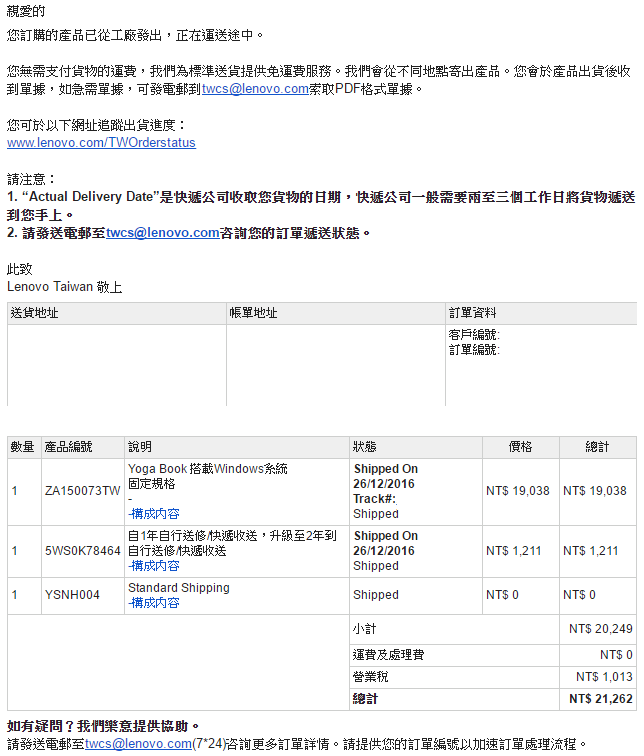644x756 pixels.
Task: Open www.lenovo.com/TWOrderstatus tracking link
Action: [x=101, y=143]
